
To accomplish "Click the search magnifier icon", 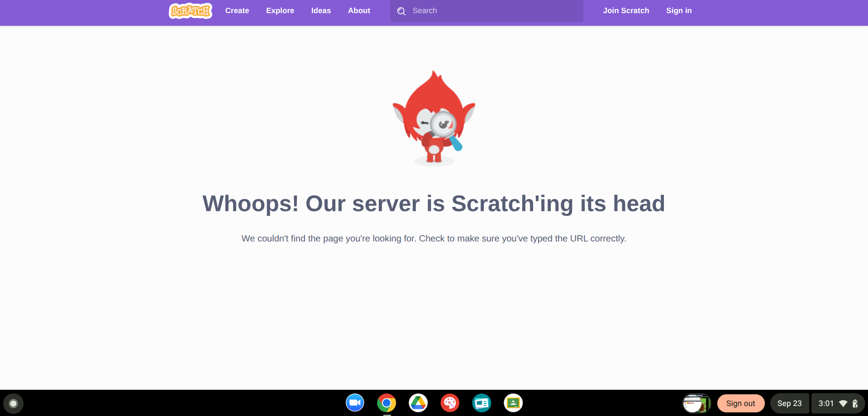I will click(x=401, y=11).
